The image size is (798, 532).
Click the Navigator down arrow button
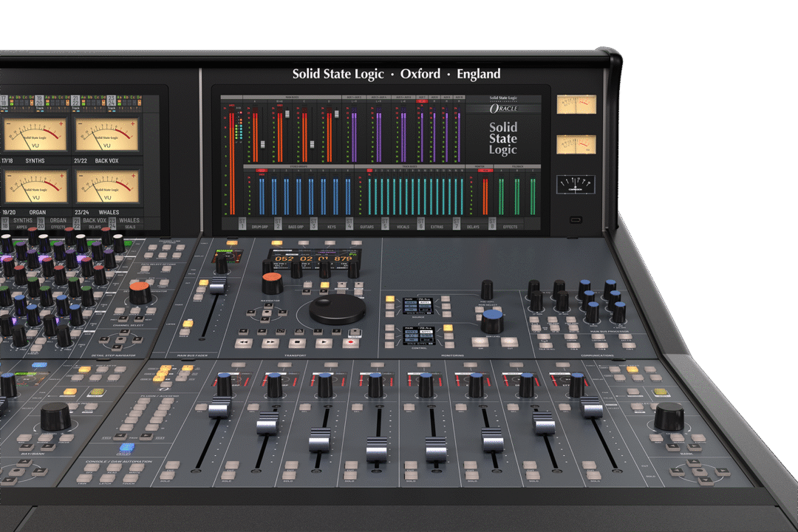pos(266,320)
